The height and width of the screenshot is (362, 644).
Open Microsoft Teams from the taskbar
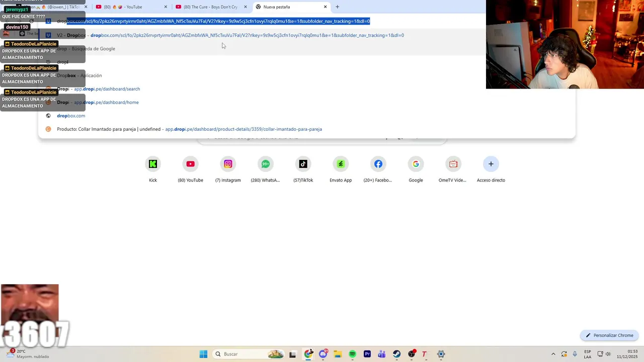point(382,354)
